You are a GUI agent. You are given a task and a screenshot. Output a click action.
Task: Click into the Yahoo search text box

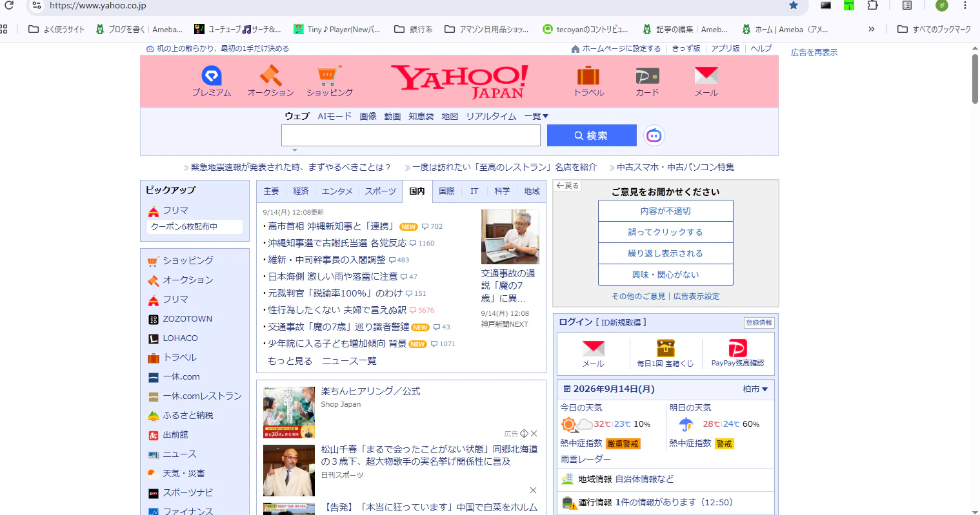[x=411, y=135]
